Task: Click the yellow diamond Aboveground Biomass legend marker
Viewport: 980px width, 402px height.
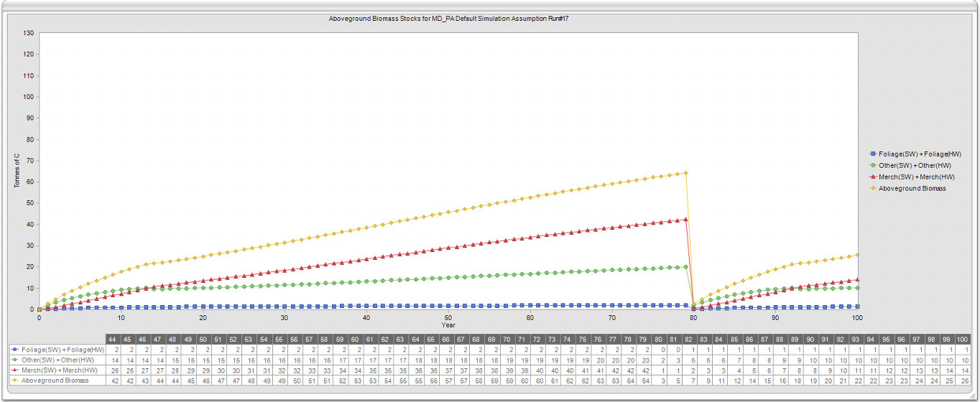Action: click(x=873, y=188)
